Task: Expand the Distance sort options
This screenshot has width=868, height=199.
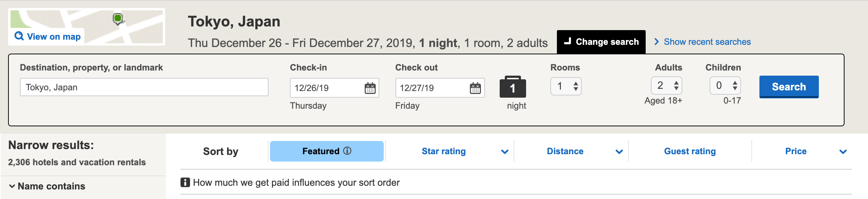Action: (x=619, y=152)
